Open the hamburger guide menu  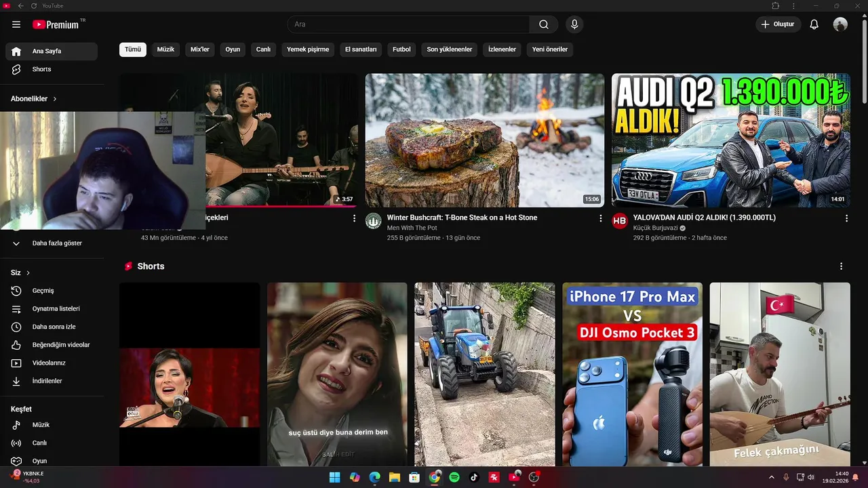click(x=16, y=24)
